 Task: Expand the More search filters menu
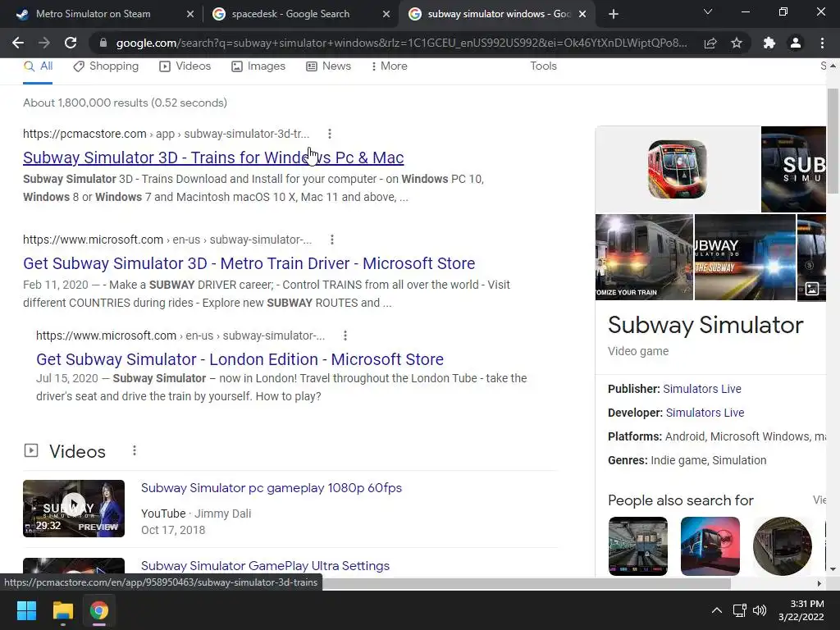coord(389,66)
